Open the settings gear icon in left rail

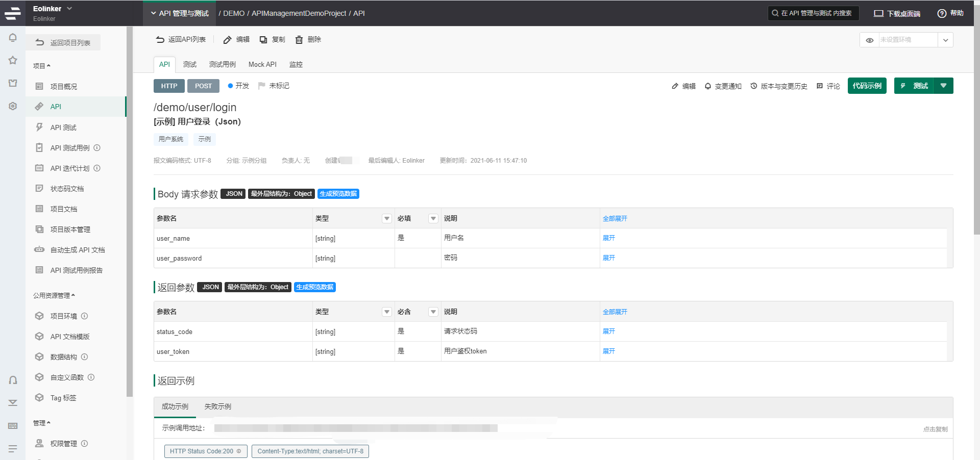(x=13, y=106)
